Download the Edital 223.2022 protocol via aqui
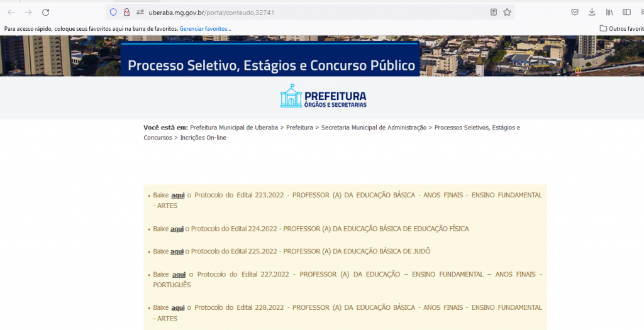 [178, 195]
